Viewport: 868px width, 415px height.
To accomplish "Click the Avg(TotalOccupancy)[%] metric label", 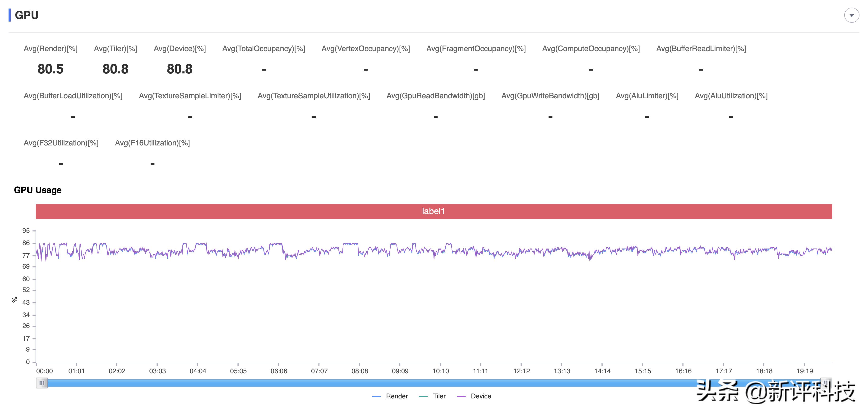I will click(x=263, y=49).
